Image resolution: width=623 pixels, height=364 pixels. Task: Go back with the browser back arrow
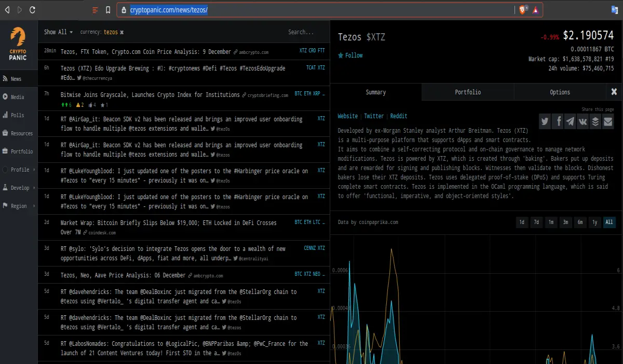pyautogui.click(x=7, y=10)
